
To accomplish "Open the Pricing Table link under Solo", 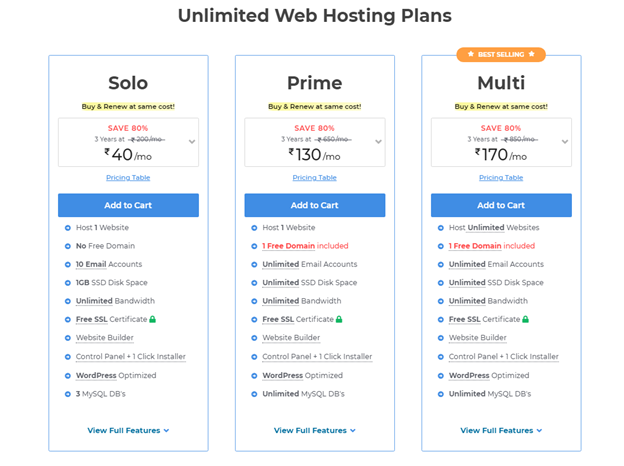I will coord(128,177).
